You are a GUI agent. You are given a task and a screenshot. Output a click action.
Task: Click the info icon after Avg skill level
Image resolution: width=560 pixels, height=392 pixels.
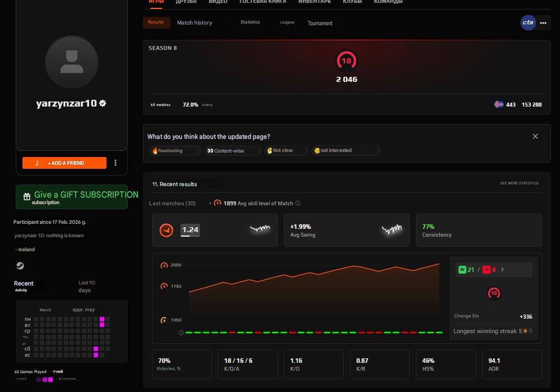tap(298, 204)
